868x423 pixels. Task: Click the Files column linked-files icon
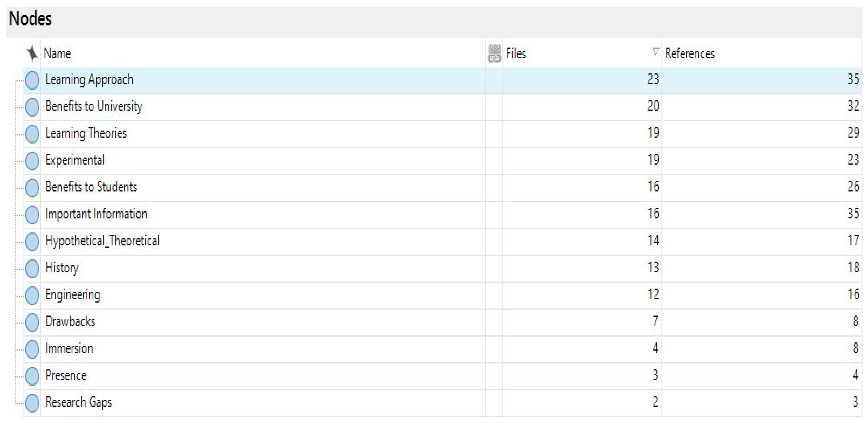[x=494, y=53]
